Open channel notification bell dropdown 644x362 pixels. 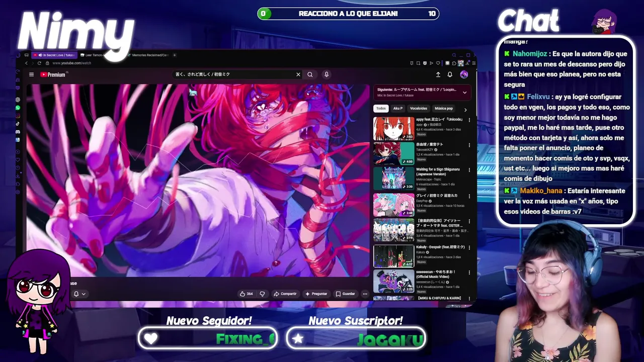tap(79, 294)
